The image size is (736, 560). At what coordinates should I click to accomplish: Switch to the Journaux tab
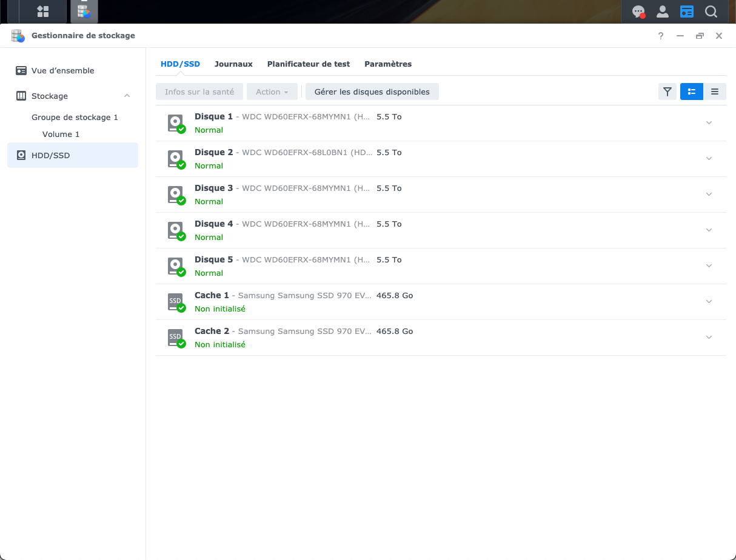(233, 64)
